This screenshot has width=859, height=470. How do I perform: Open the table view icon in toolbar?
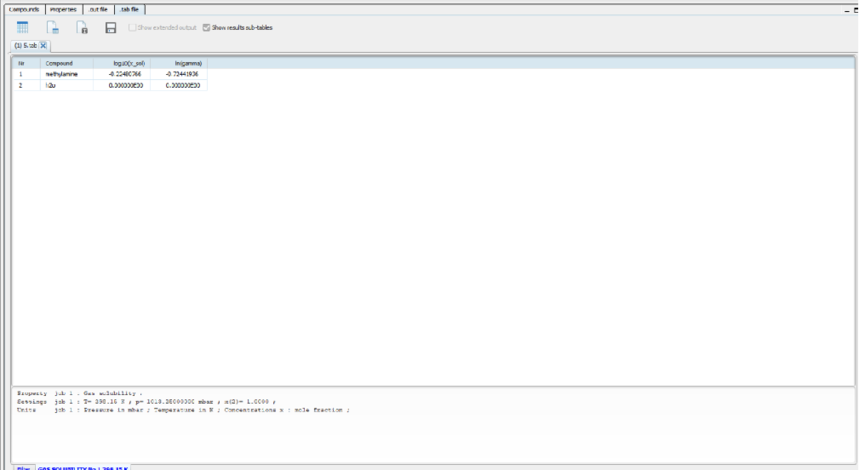coord(22,27)
